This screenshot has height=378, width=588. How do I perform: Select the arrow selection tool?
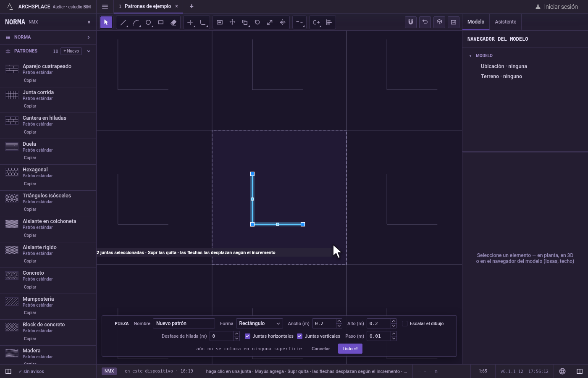click(x=106, y=22)
